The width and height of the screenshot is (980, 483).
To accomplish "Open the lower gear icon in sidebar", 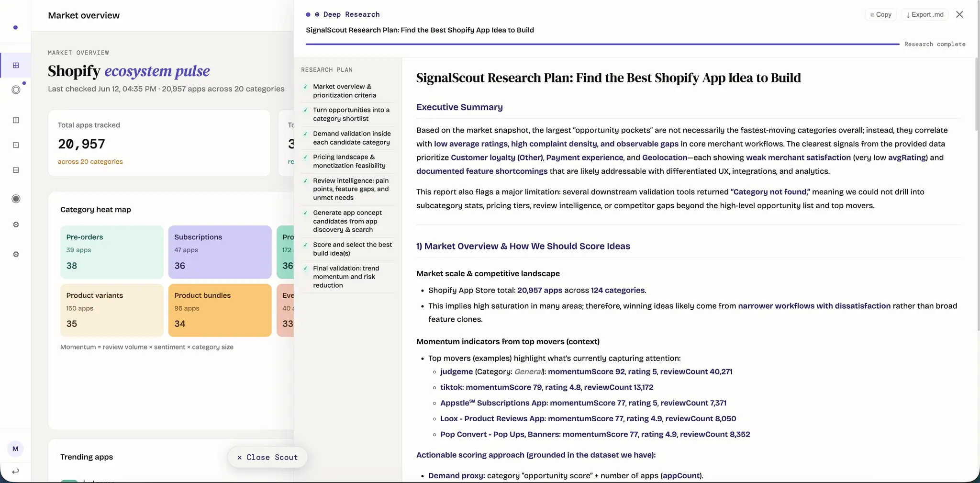I will coord(16,254).
